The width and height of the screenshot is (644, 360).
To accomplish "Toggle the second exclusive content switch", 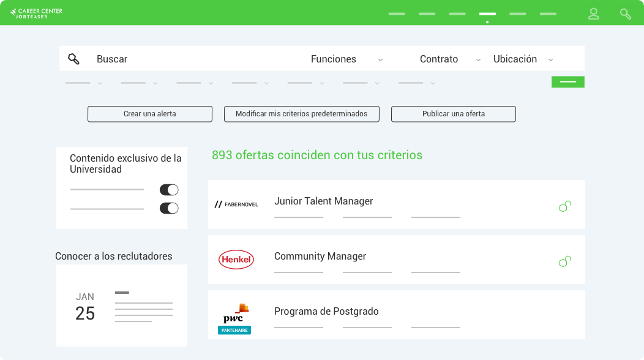I will pos(169,208).
